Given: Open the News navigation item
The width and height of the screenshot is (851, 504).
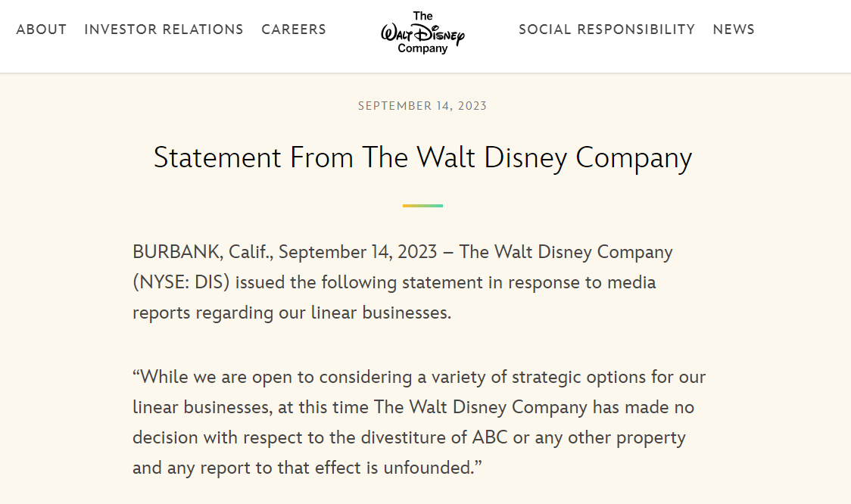Looking at the screenshot, I should pos(734,30).
